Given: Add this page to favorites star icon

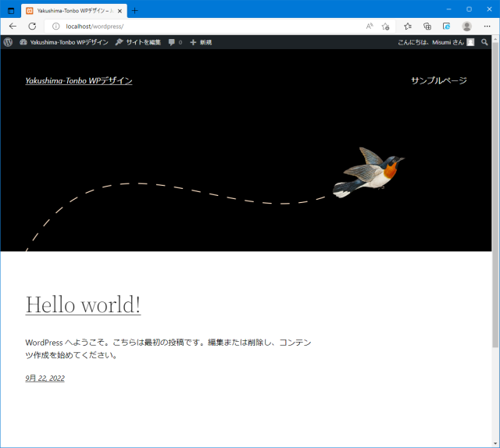Looking at the screenshot, I should pyautogui.click(x=385, y=26).
